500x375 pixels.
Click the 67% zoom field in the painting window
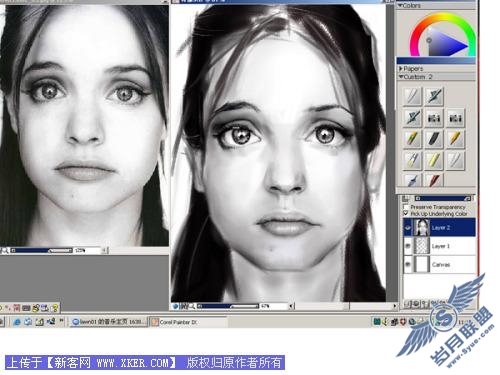[274, 306]
